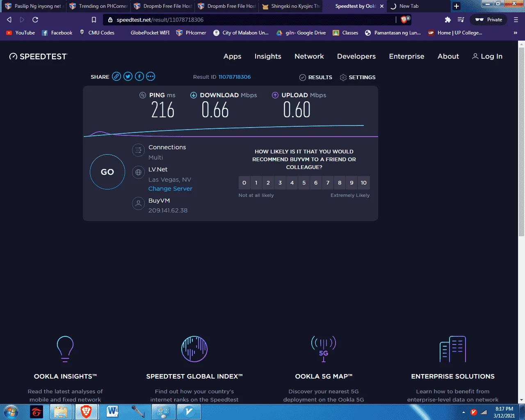
Task: Click the Log In link
Action: pyautogui.click(x=487, y=57)
